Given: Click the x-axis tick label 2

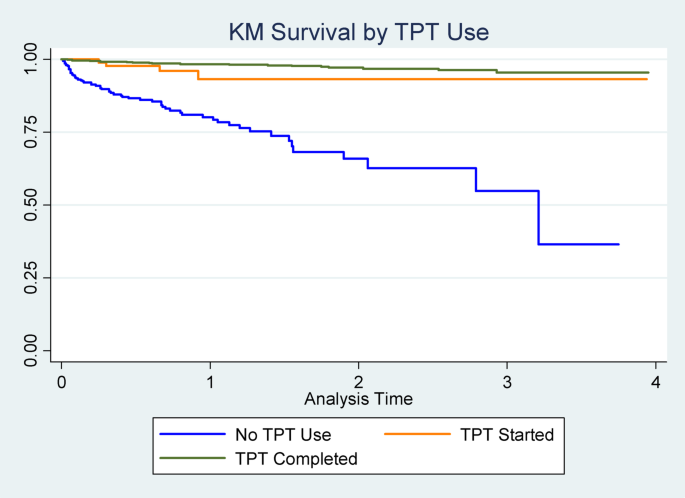Looking at the screenshot, I should pyautogui.click(x=358, y=383).
